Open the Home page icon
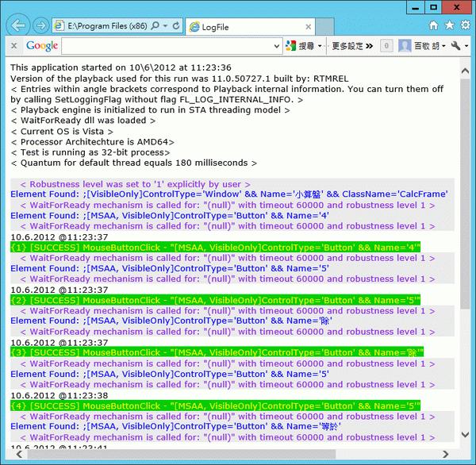 click(433, 25)
